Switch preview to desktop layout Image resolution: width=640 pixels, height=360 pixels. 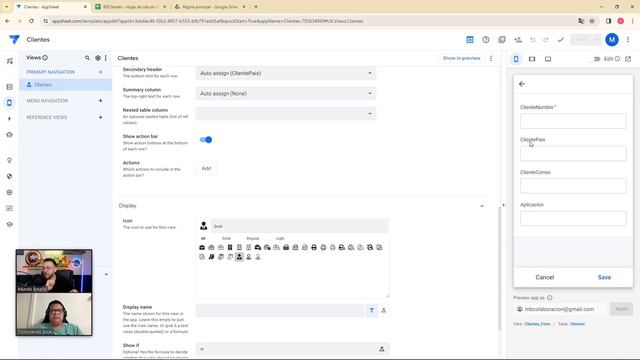tap(548, 59)
